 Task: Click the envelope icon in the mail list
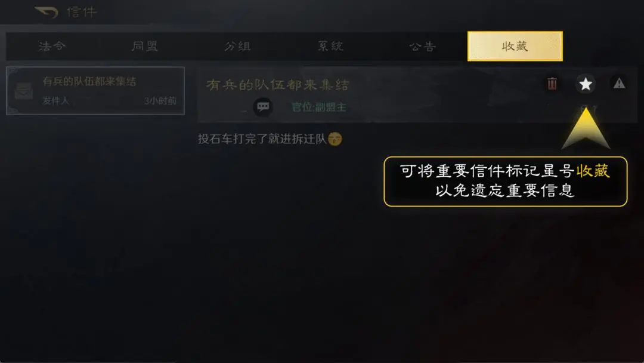point(23,91)
